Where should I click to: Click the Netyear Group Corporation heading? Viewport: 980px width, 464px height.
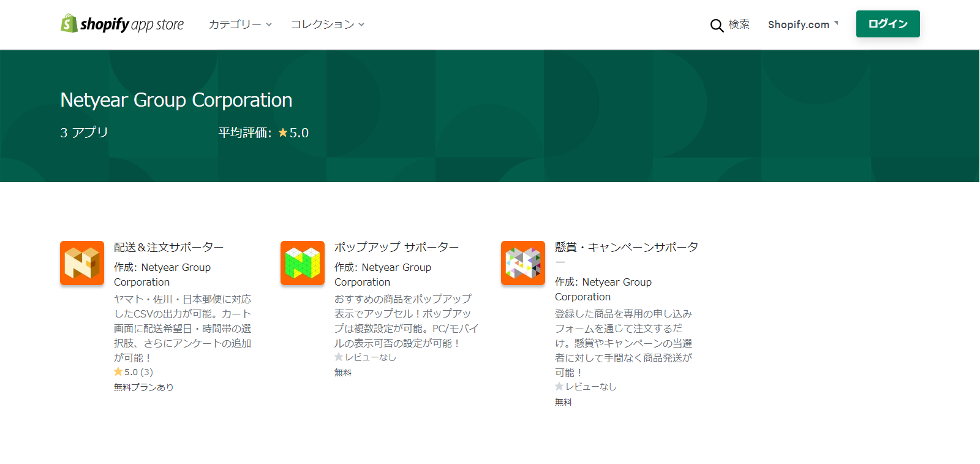click(x=176, y=100)
